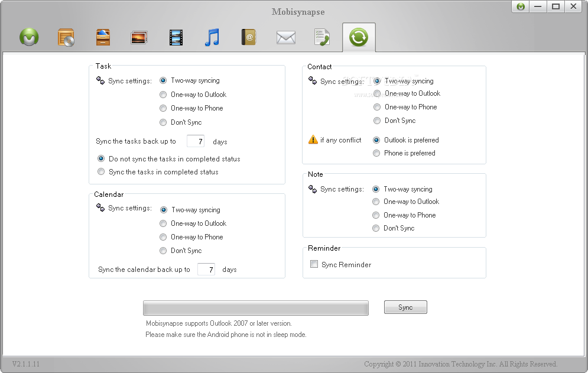The height and width of the screenshot is (373, 588).
Task: Click the Sync button
Action: tap(405, 307)
